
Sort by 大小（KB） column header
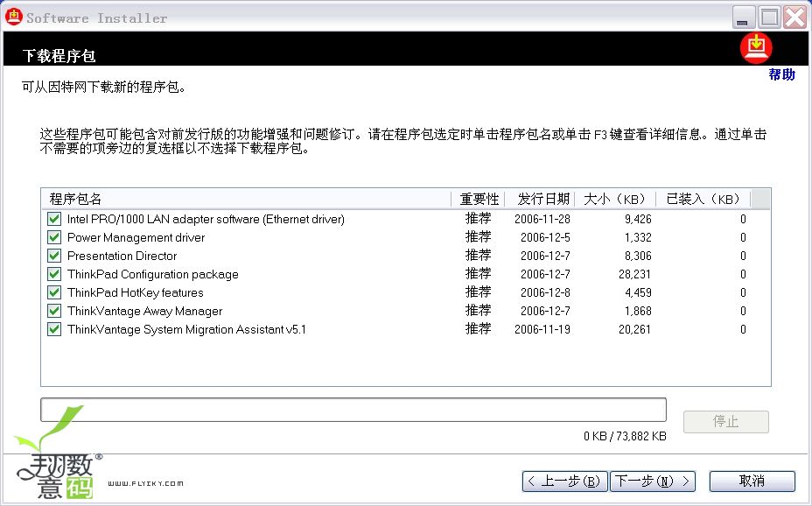[x=615, y=199]
